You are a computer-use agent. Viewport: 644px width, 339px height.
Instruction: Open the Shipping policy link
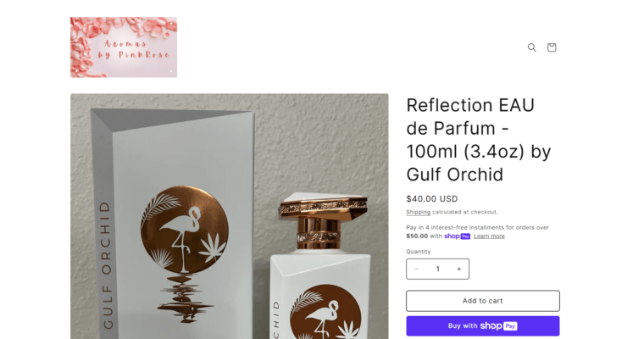[418, 212]
